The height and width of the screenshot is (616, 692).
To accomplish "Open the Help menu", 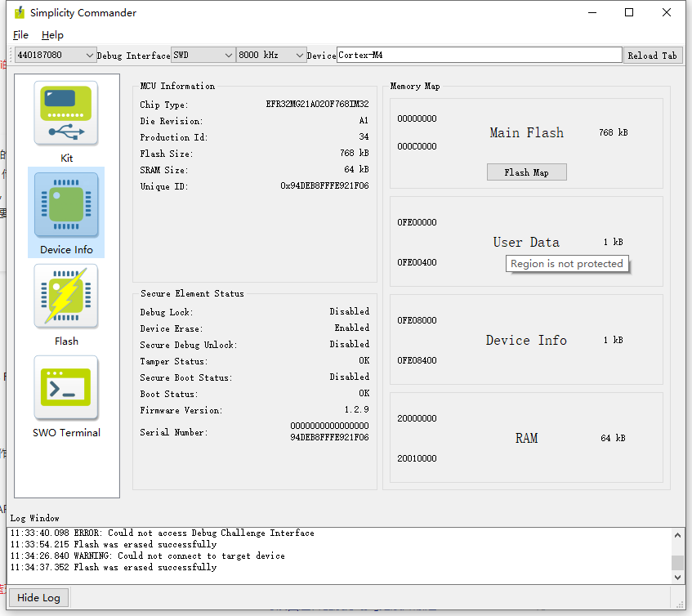I will coord(52,35).
